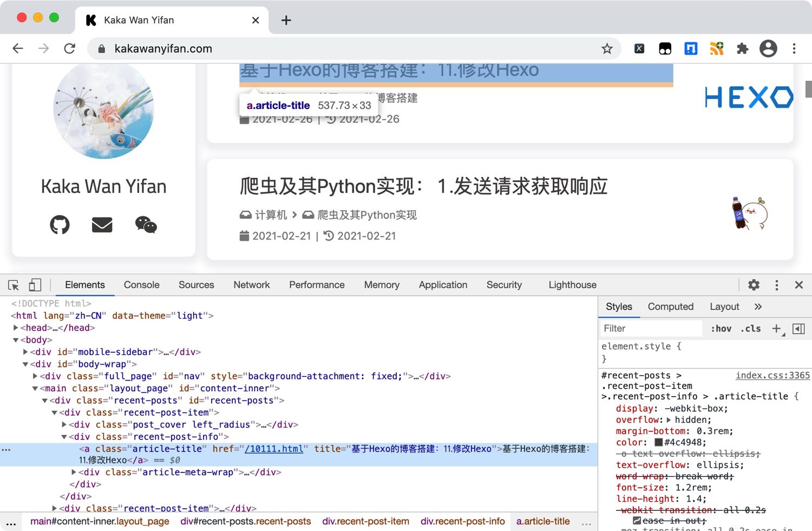This screenshot has width=812, height=531.
Task: Click the WeChat icon in sidebar
Action: 146,224
